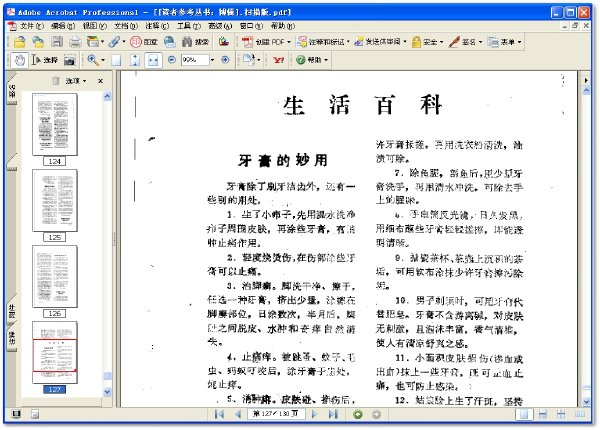This screenshot has width=600, height=430.
Task: Open the Comments (注释) menu
Action: point(157,26)
